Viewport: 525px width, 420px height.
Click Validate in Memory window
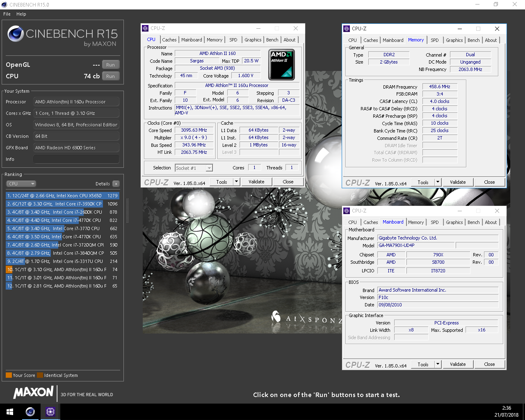point(458,182)
